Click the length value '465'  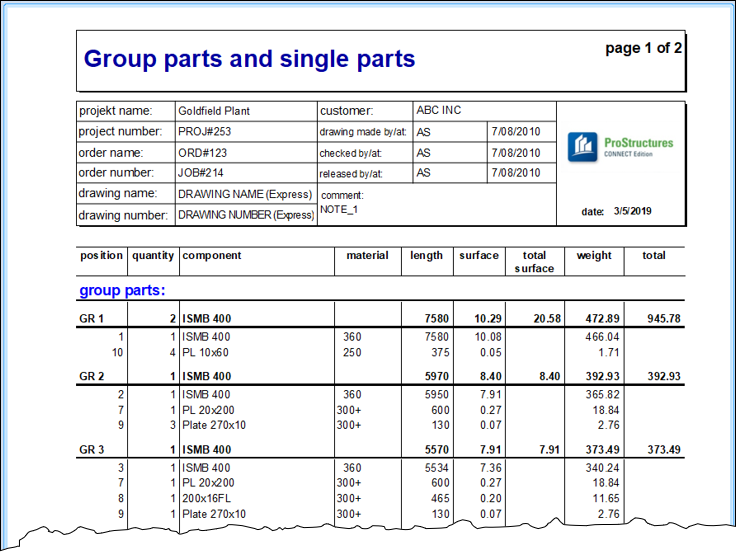pos(440,498)
